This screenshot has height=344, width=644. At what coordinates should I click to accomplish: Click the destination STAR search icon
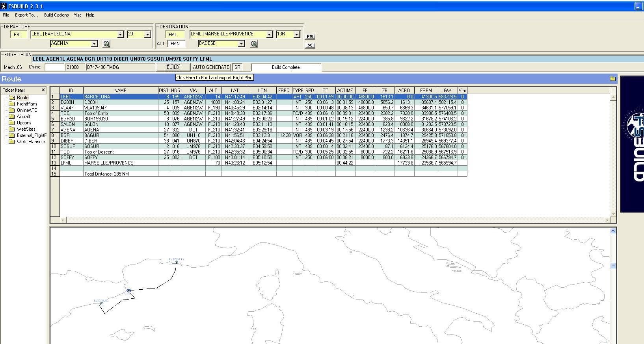tap(254, 44)
